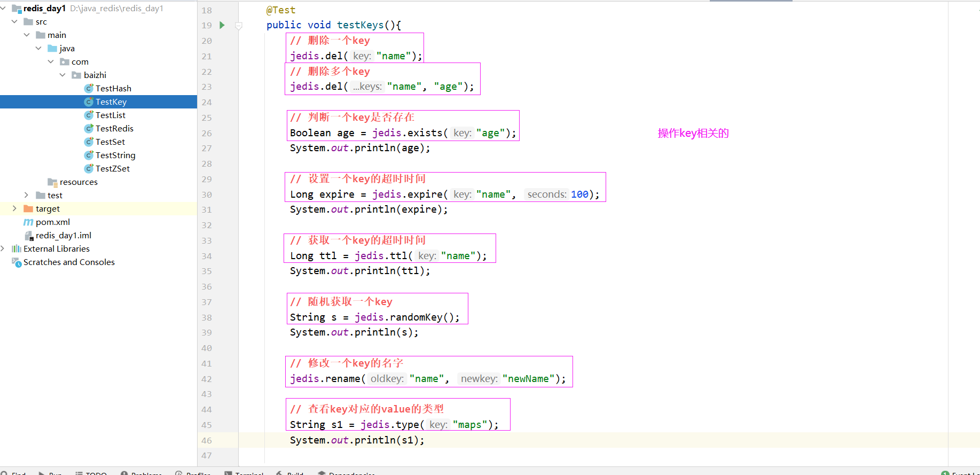
Task: Click line number 46 in gutter
Action: [x=207, y=440]
